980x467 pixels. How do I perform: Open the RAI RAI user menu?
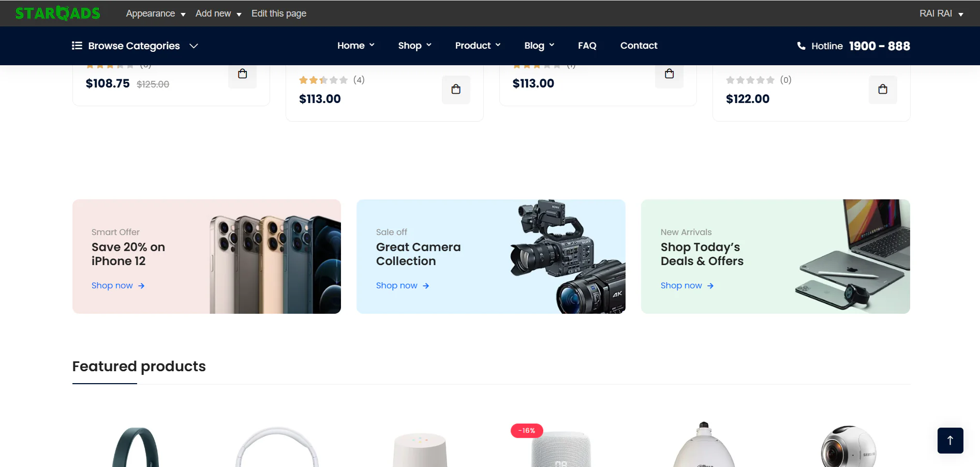[x=941, y=13]
